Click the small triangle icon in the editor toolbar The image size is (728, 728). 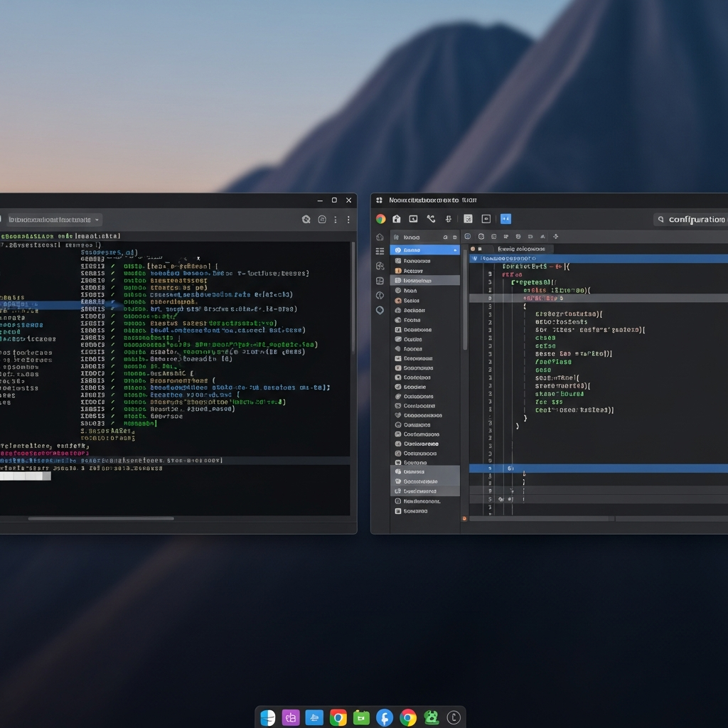542,237
